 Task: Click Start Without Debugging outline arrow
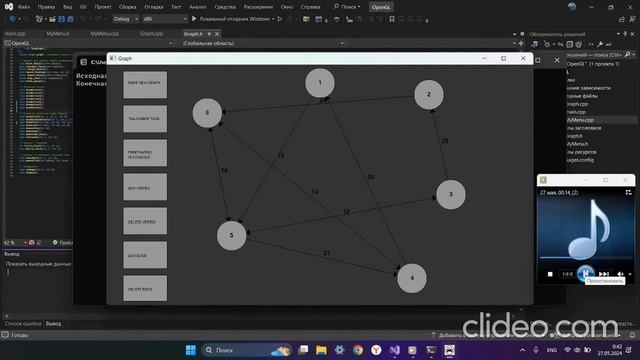pos(280,19)
